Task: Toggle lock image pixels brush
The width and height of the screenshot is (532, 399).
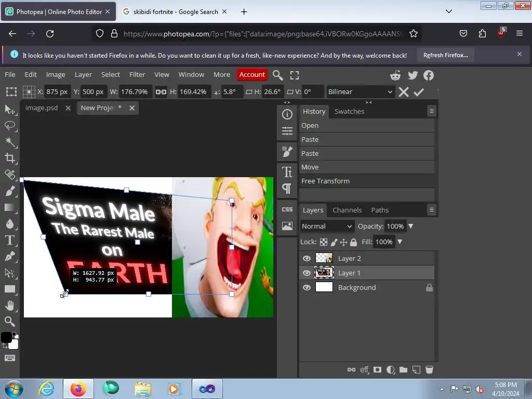Action: click(334, 242)
